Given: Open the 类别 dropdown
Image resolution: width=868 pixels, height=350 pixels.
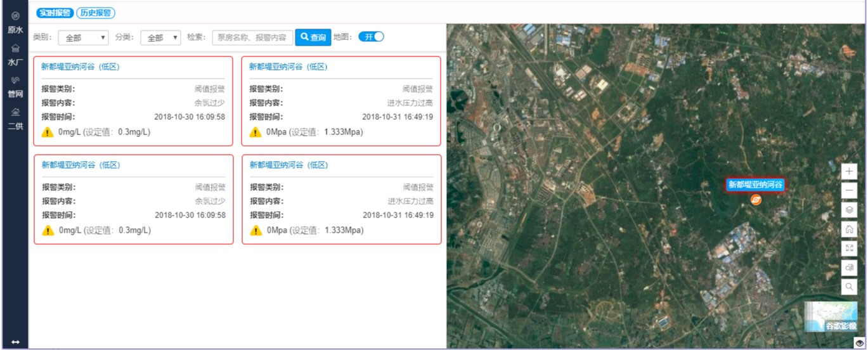Looking at the screenshot, I should pos(84,38).
